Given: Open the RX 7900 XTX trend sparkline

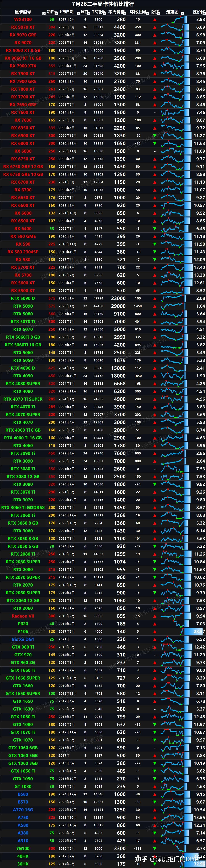Looking at the screenshot, I should click(172, 66).
